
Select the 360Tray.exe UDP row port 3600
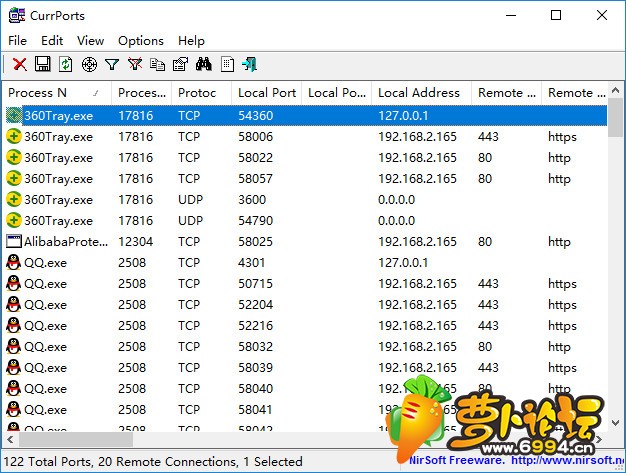(x=306, y=200)
